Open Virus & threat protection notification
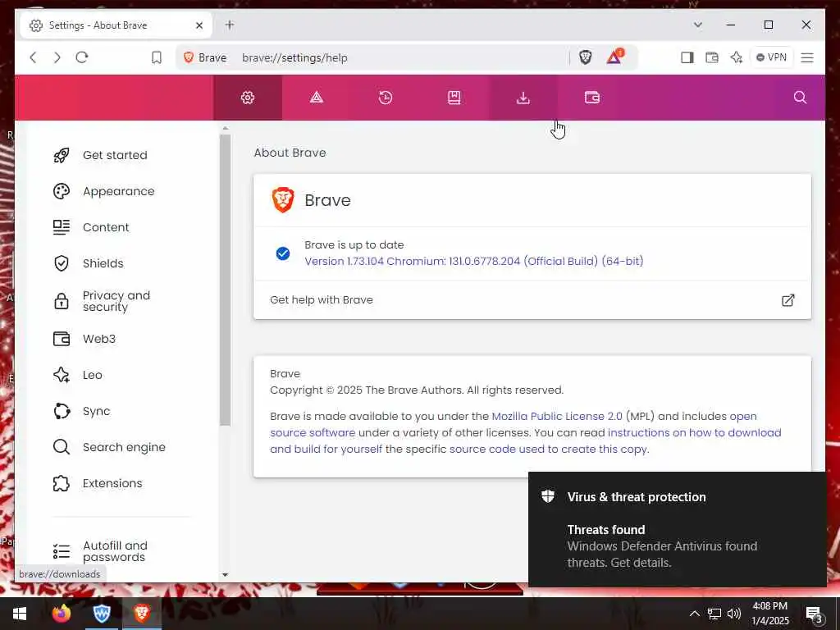840x630 pixels. pyautogui.click(x=677, y=529)
